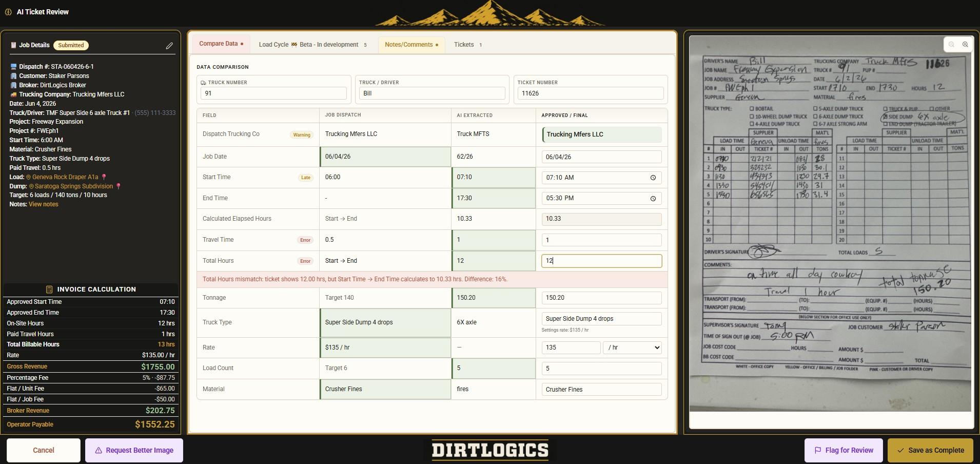Click the Cancel button
Image resolution: width=980 pixels, height=464 pixels.
click(x=44, y=450)
